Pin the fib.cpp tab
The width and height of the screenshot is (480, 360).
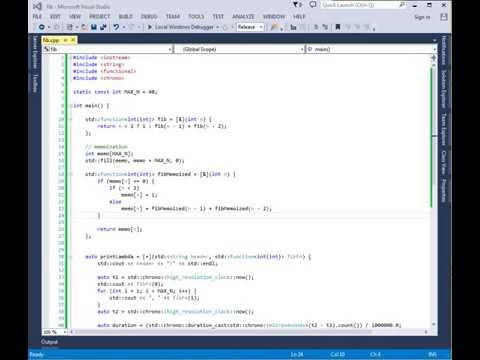[x=66, y=40]
